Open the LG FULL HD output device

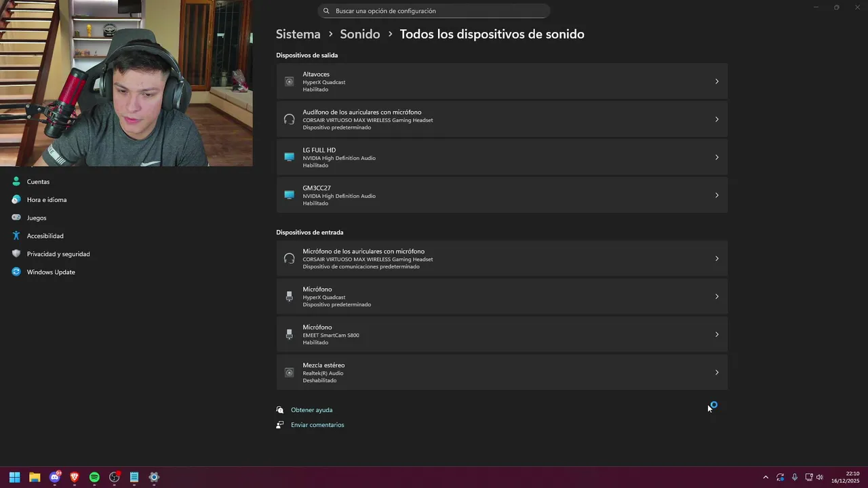(x=502, y=157)
